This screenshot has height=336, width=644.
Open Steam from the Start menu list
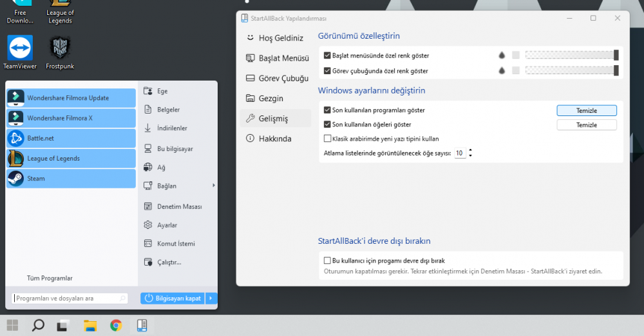click(71, 179)
